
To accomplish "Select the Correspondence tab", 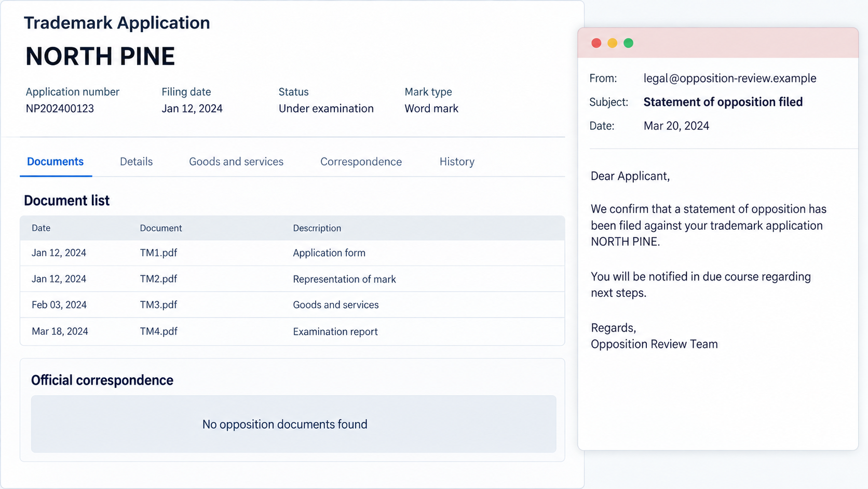I will click(361, 162).
